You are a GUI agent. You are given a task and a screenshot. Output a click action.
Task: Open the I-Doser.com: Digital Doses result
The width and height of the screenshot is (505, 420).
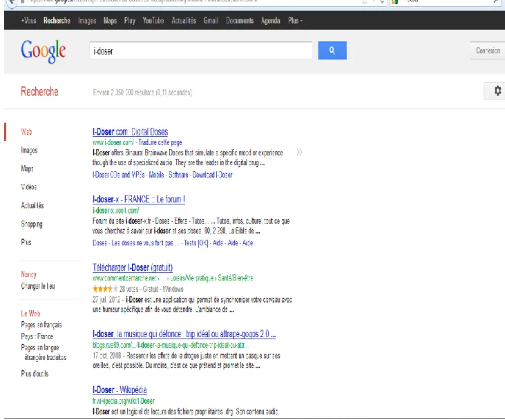(130, 132)
